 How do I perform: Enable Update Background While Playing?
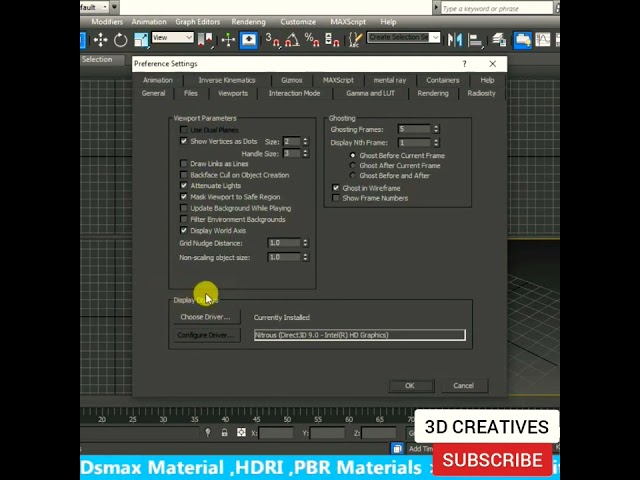click(184, 208)
